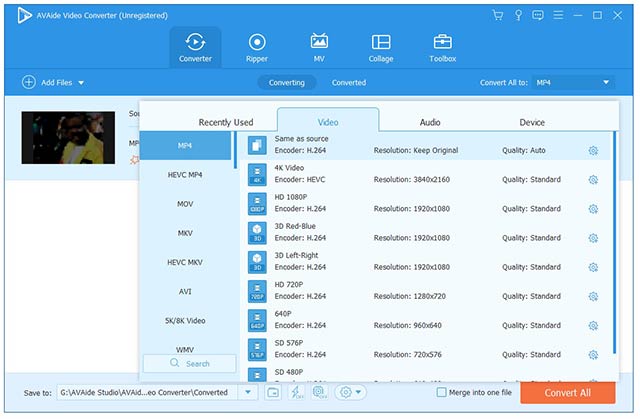Select MKV format
640x419 pixels.
(x=185, y=233)
